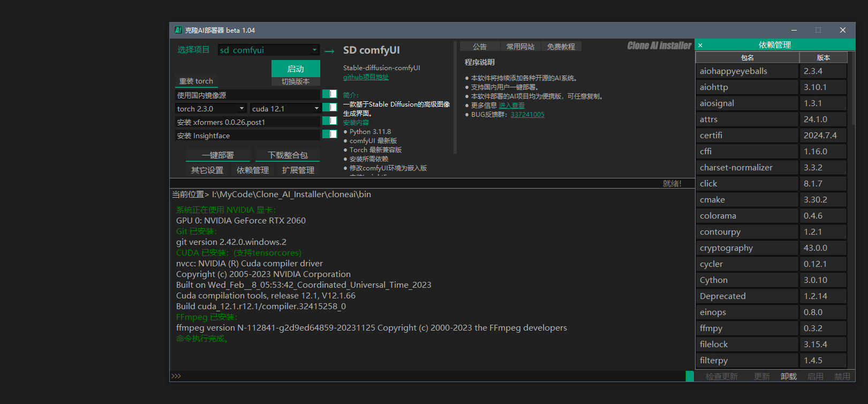Sort by the 版本 column header
Image resolution: width=868 pixels, height=404 pixels.
pos(824,57)
